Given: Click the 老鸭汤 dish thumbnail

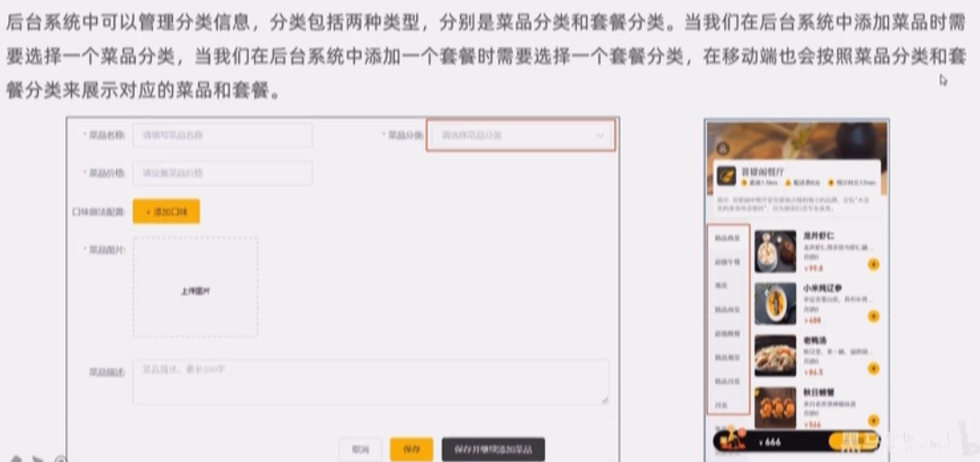Looking at the screenshot, I should [775, 355].
